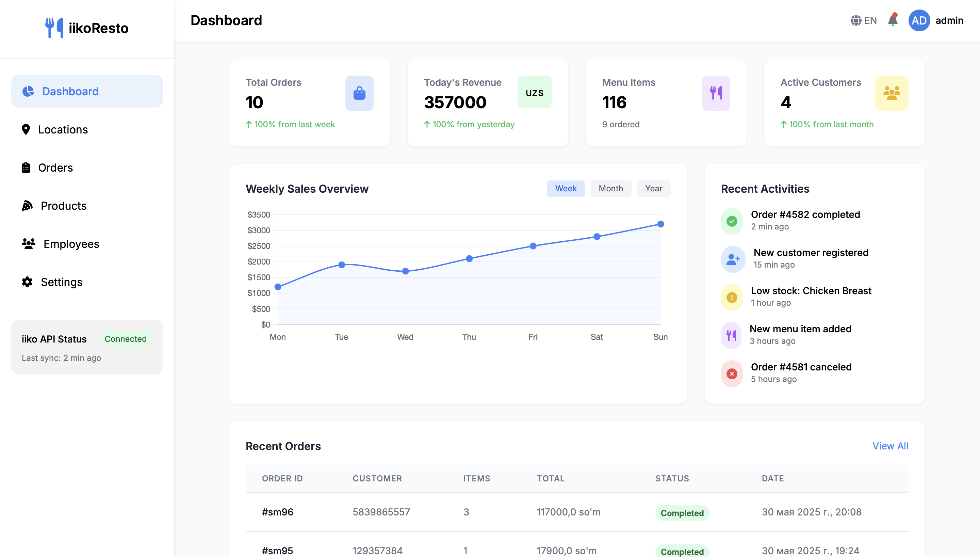Keep Week selected in sales overview

[x=566, y=188]
